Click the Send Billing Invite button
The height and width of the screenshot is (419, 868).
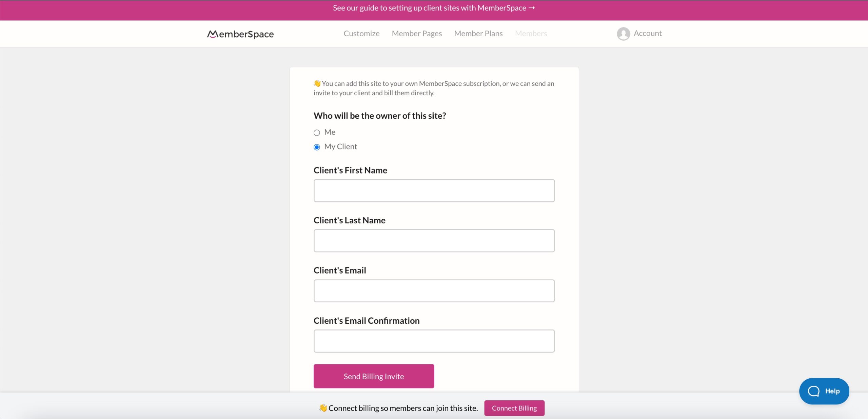(374, 376)
